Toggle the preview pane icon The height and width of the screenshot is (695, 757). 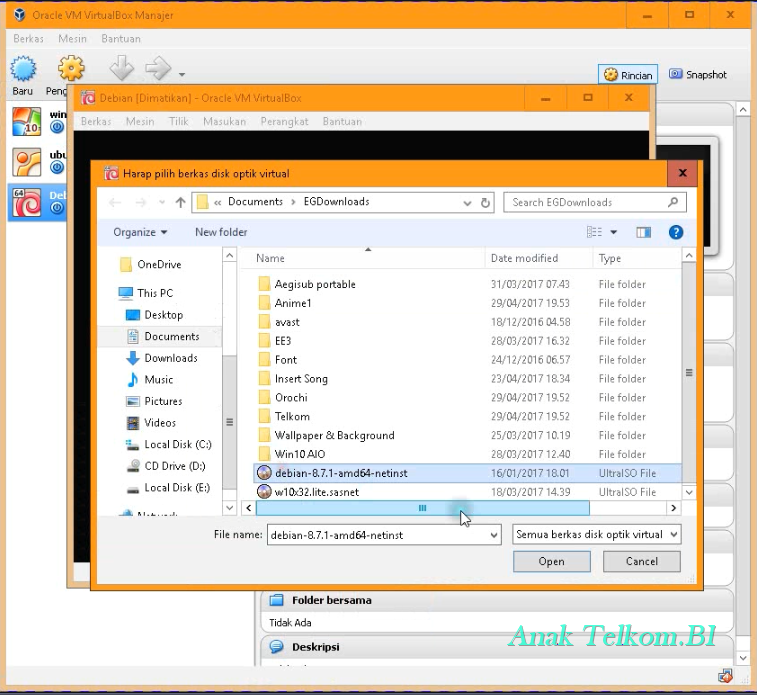coord(643,233)
